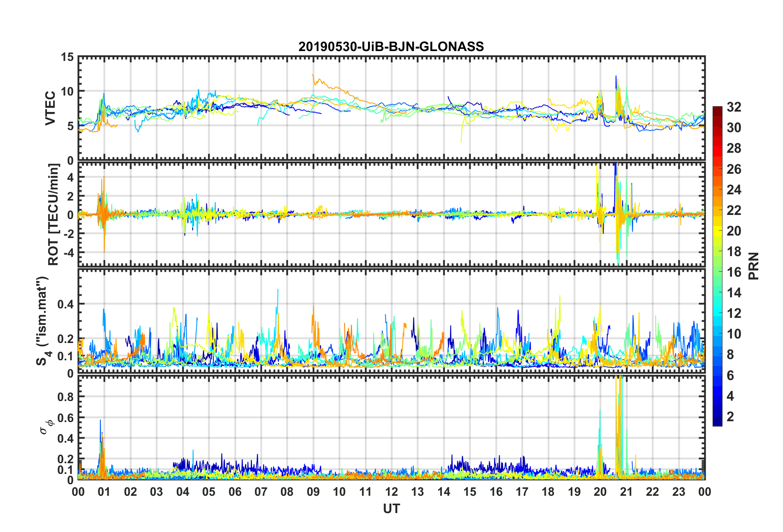Click colorbar tick label 32
Image resolution: width=783 pixels, height=532 pixels.
click(734, 107)
